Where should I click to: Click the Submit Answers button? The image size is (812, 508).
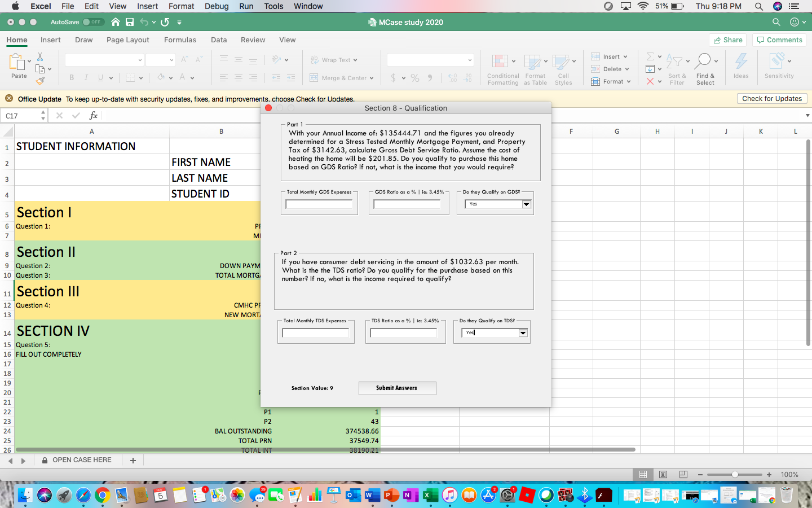tap(397, 388)
